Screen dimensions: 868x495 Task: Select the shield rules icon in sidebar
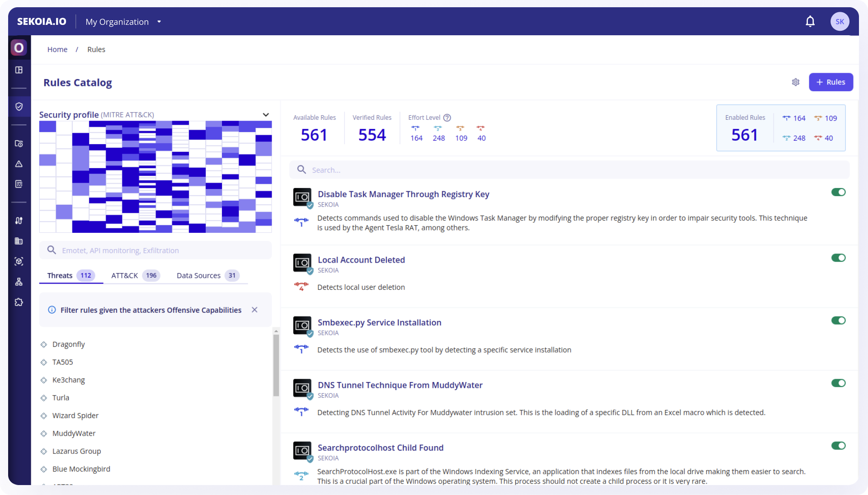point(19,107)
